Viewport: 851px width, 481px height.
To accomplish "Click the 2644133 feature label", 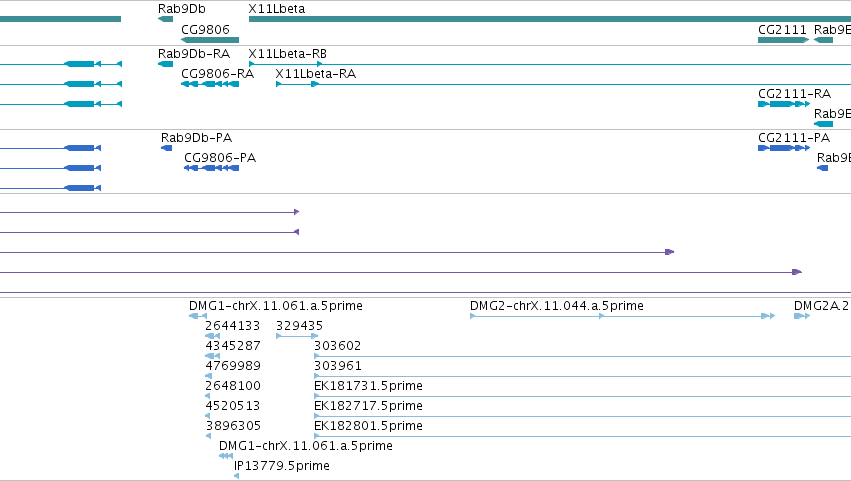I will click(x=233, y=326).
